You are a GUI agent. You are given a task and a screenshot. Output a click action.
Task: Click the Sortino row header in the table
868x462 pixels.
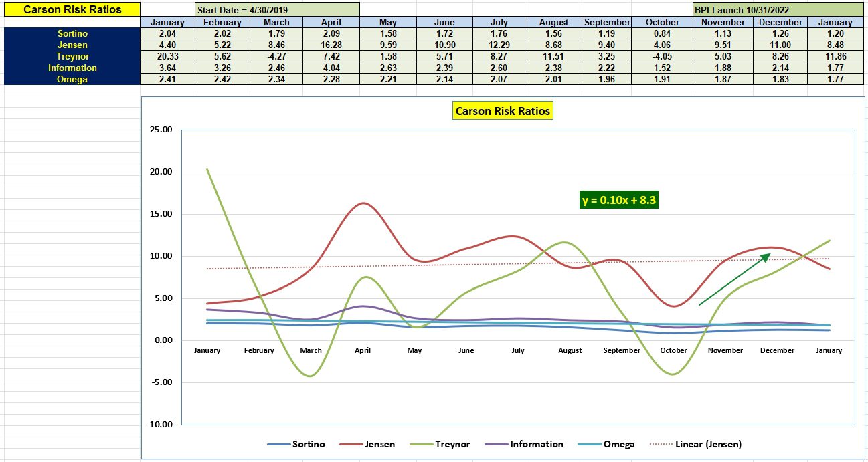tap(72, 33)
